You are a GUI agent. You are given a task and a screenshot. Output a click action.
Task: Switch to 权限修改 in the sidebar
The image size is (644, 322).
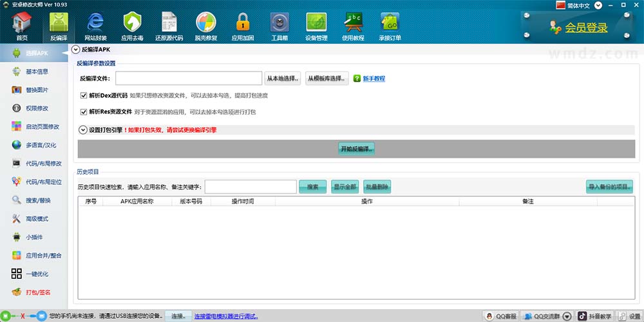[37, 108]
